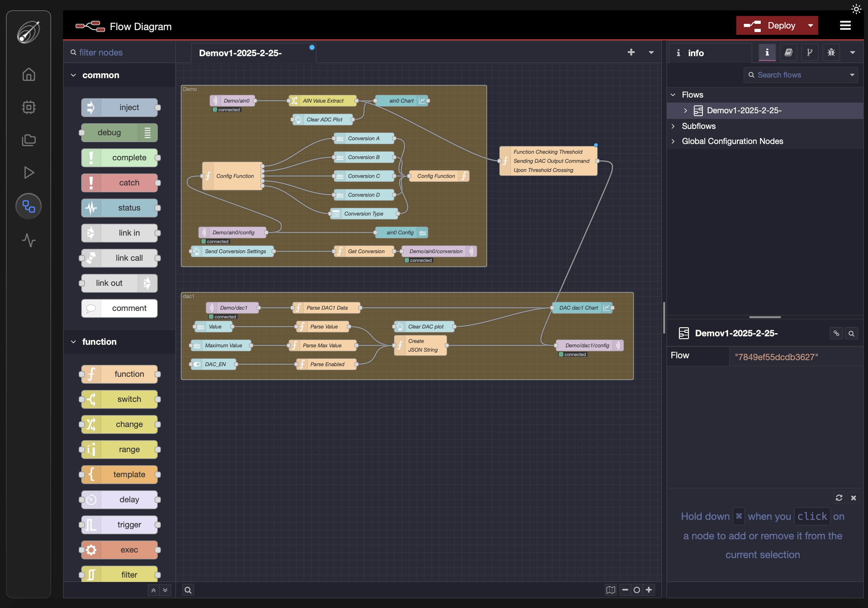Open the git branch history icon
Viewport: 868px width, 608px height.
pyautogui.click(x=809, y=53)
